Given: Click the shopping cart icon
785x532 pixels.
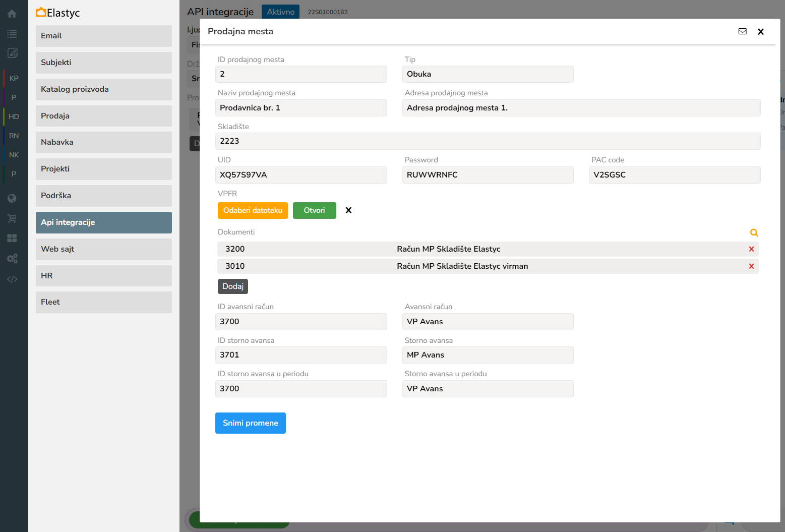Looking at the screenshot, I should pyautogui.click(x=12, y=218).
